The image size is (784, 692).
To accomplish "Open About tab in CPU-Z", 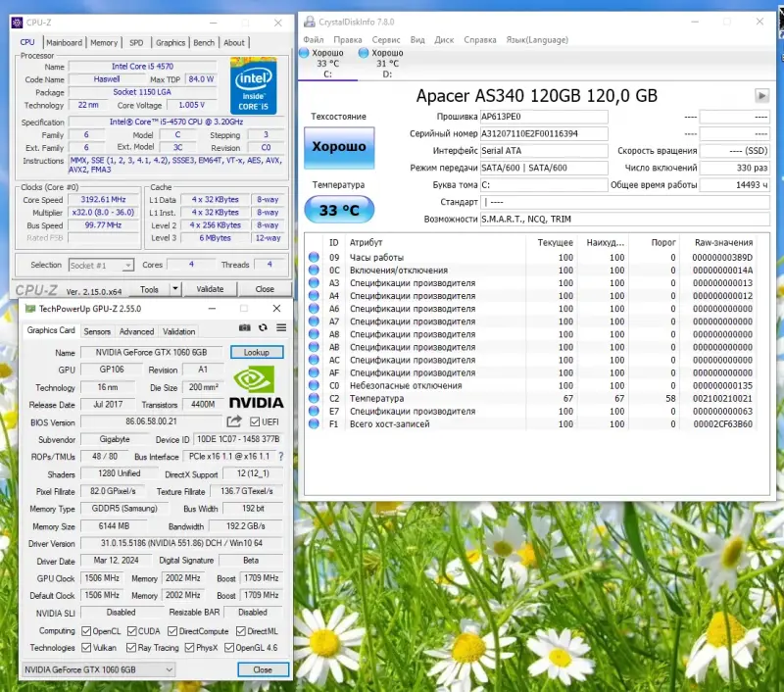I will coord(234,42).
